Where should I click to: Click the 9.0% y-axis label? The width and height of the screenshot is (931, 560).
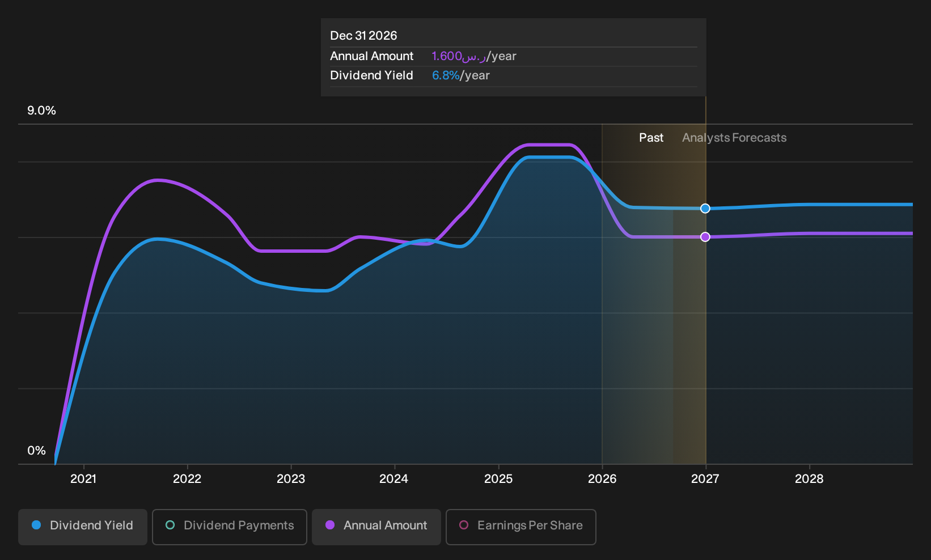tap(41, 111)
